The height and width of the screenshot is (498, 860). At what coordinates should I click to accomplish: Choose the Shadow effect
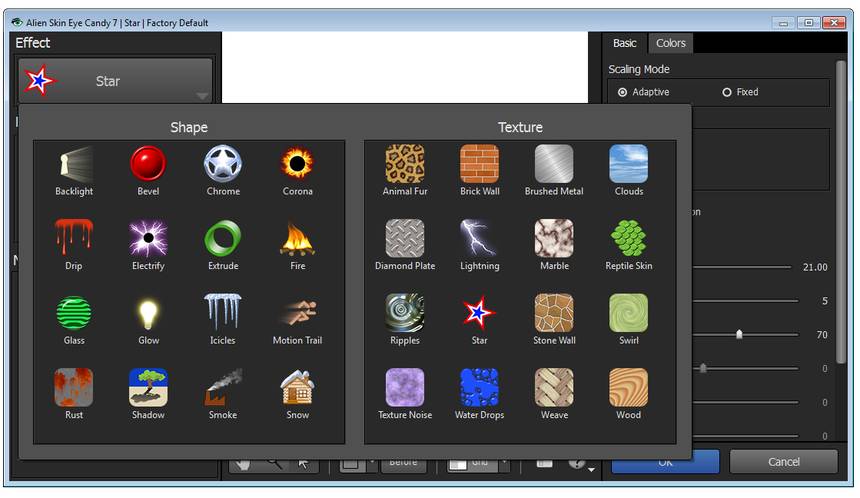point(148,394)
